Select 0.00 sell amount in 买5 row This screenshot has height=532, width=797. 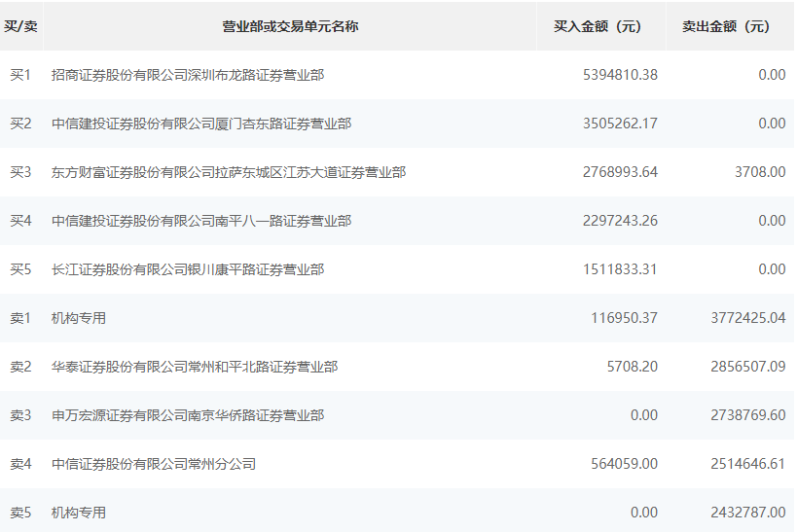(x=772, y=269)
